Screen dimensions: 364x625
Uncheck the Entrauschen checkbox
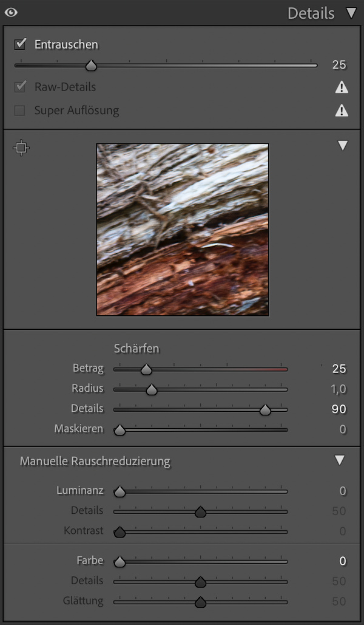[x=21, y=44]
